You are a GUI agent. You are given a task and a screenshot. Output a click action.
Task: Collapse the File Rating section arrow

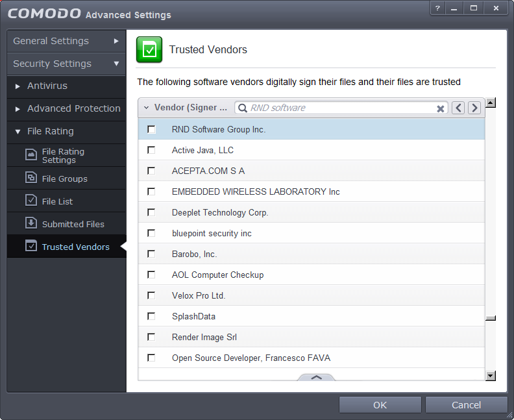coord(18,132)
